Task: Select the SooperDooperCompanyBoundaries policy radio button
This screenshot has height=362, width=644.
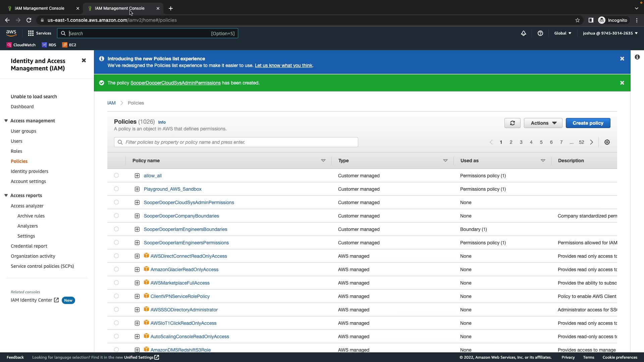Action: click(116, 216)
